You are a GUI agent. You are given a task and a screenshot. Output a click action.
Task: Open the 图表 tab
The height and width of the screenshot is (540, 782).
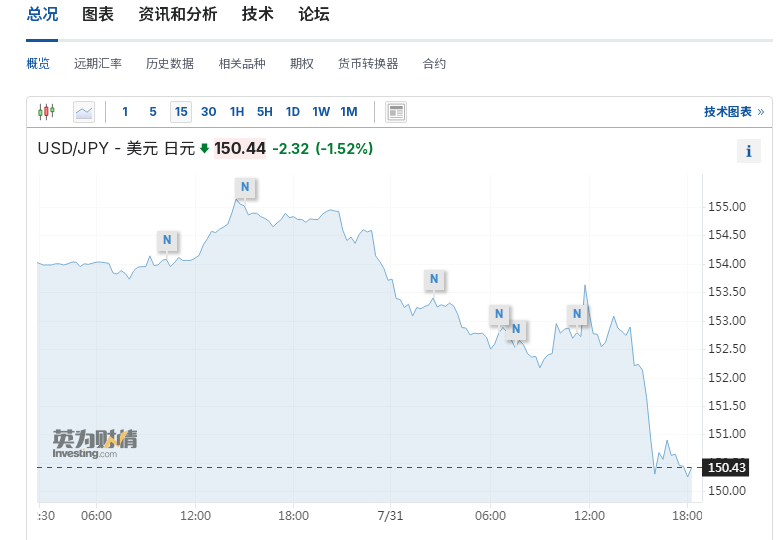click(98, 15)
